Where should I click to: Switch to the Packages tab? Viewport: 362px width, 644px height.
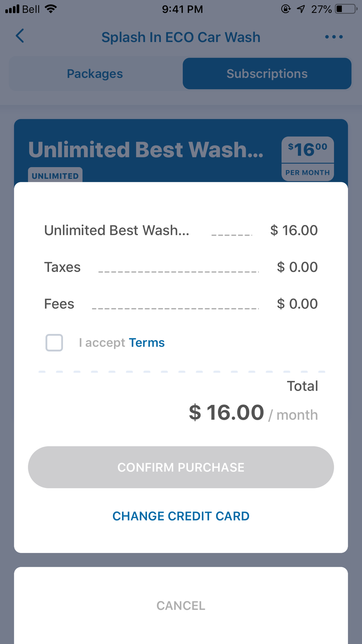(95, 74)
